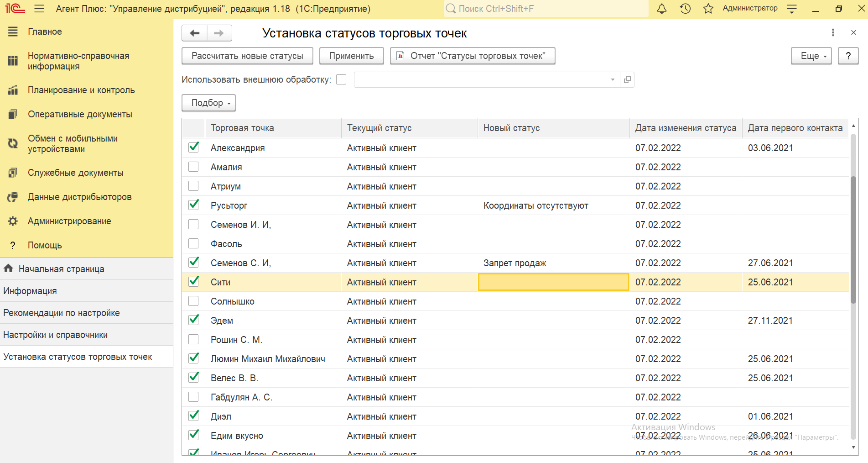This screenshot has height=463, width=868.
Task: Click the Применить button
Action: pos(351,56)
